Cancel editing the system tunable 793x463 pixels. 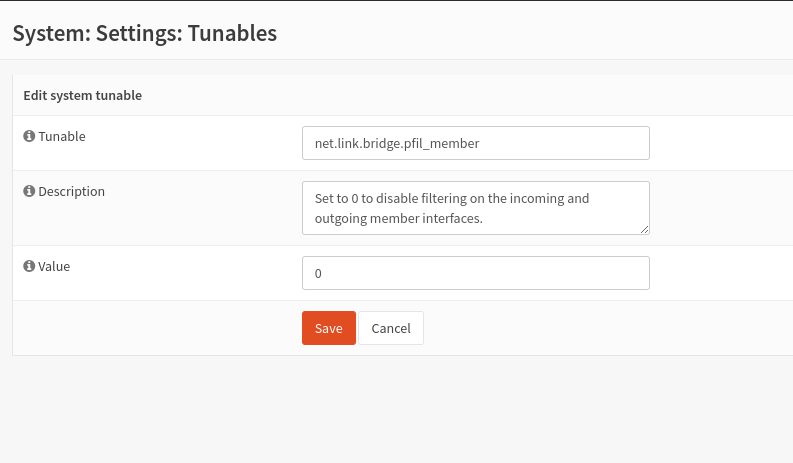point(391,328)
